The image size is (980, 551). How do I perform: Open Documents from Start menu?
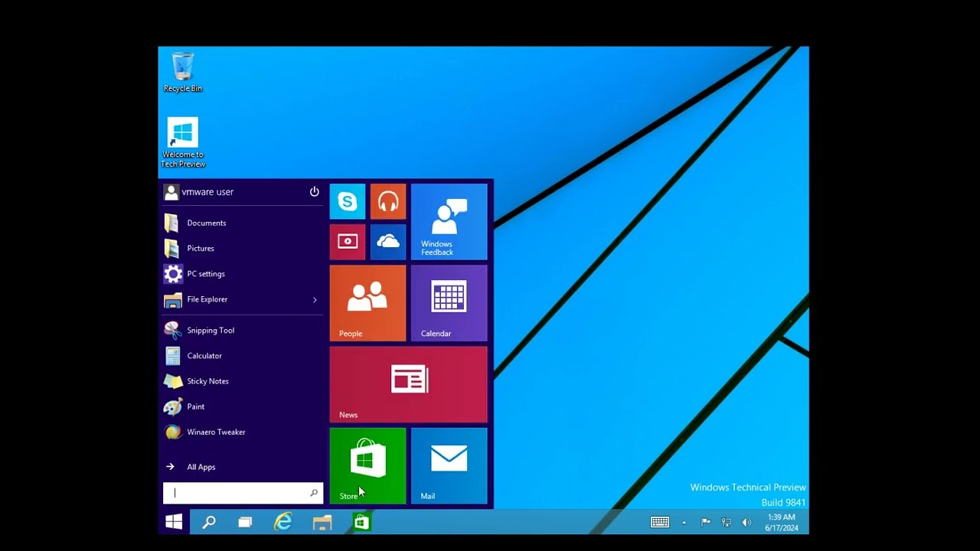click(242, 223)
